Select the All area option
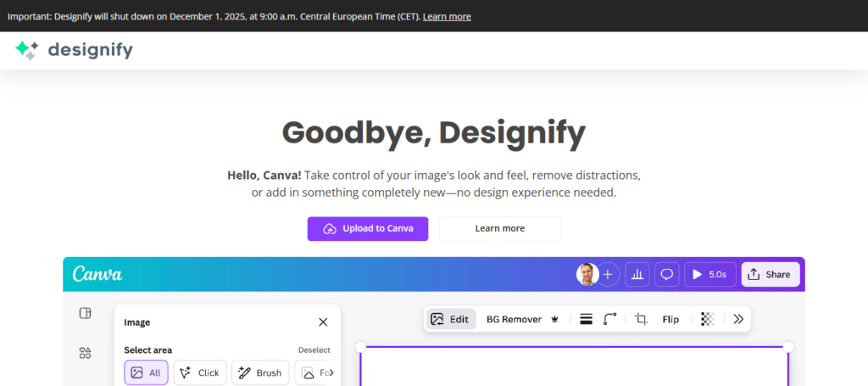This screenshot has height=386, width=868. tap(146, 372)
